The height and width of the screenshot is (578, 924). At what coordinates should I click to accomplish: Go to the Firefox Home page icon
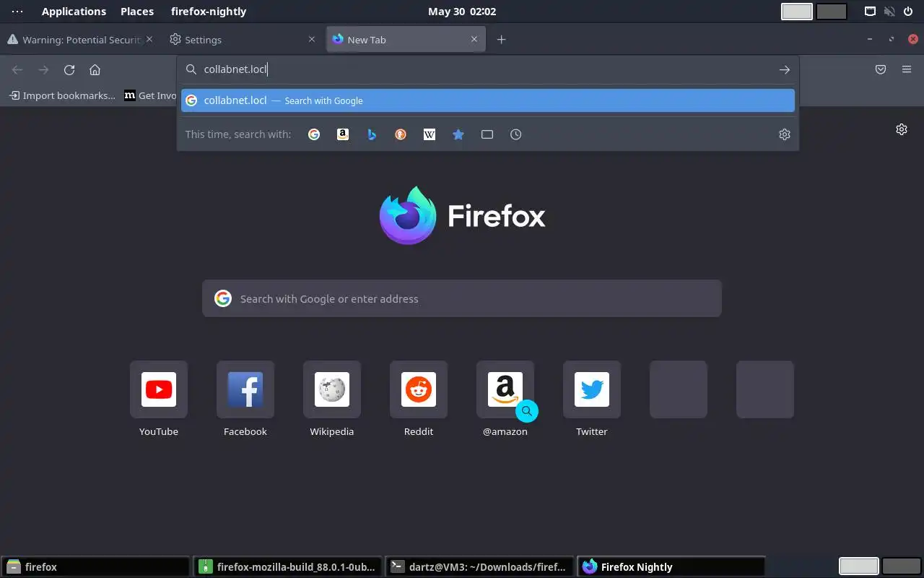pyautogui.click(x=95, y=70)
